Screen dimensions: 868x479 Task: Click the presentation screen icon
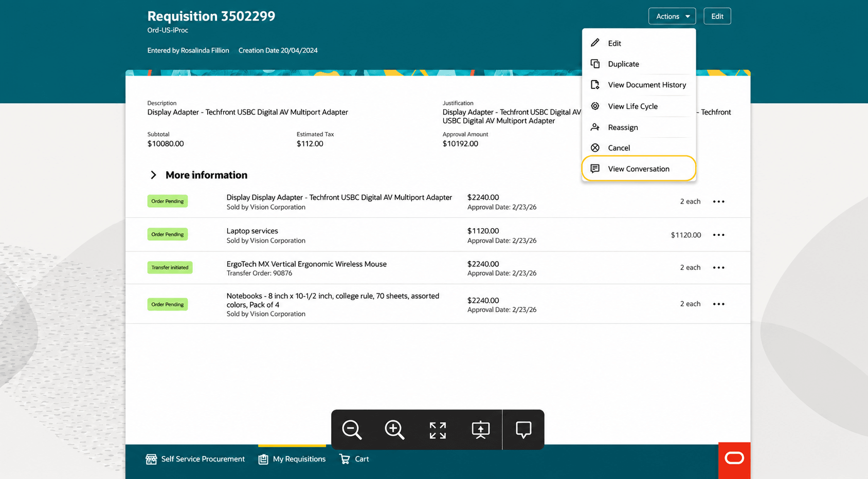pyautogui.click(x=481, y=430)
